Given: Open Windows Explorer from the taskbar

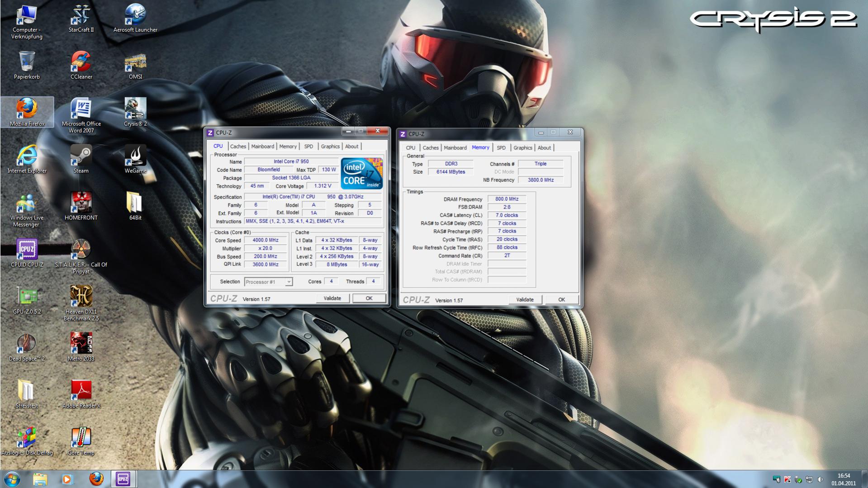Looking at the screenshot, I should click(40, 479).
